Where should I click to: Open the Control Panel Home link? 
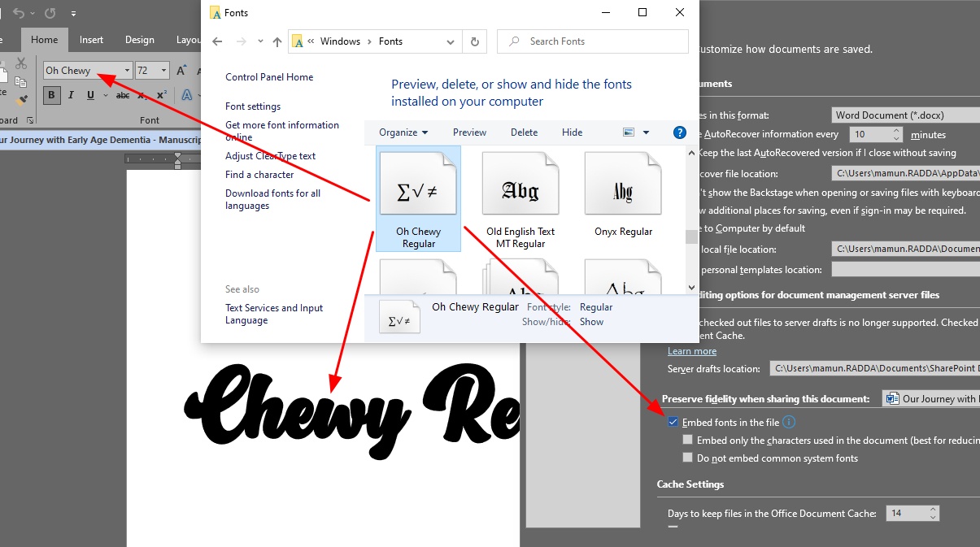269,77
